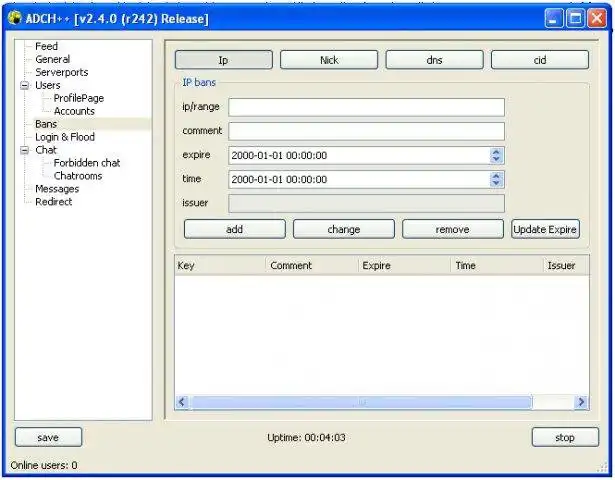Select the Ip ban type button
This screenshot has width=615, height=480.
[x=224, y=60]
